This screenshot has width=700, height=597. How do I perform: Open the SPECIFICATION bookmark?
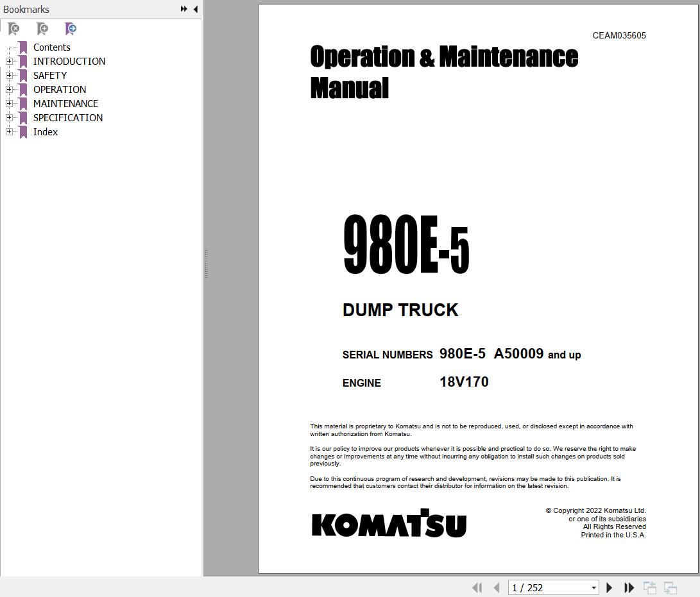[68, 118]
